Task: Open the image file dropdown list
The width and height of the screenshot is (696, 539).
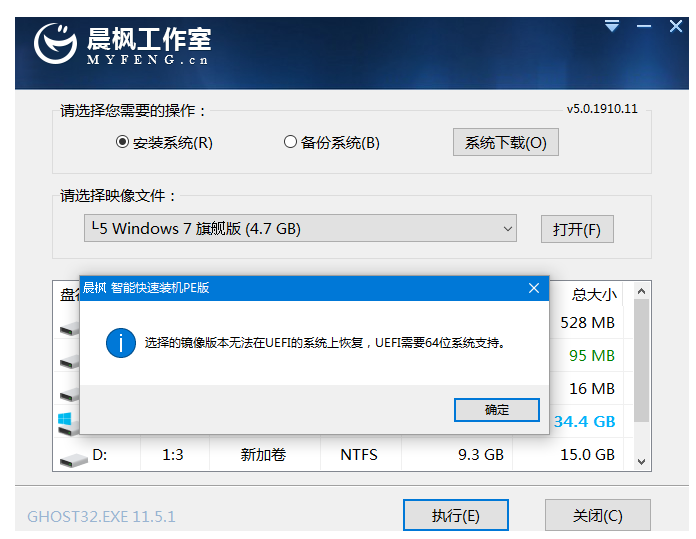Action: coord(300,228)
